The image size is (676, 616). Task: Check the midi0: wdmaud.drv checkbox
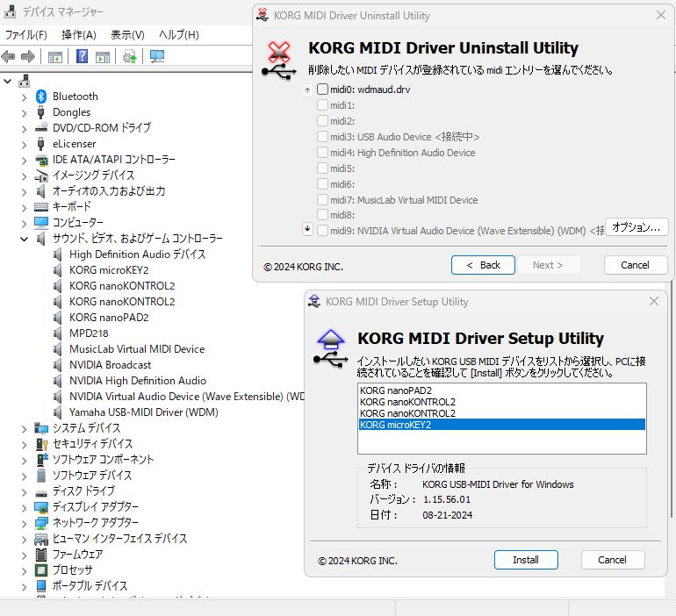(x=322, y=90)
